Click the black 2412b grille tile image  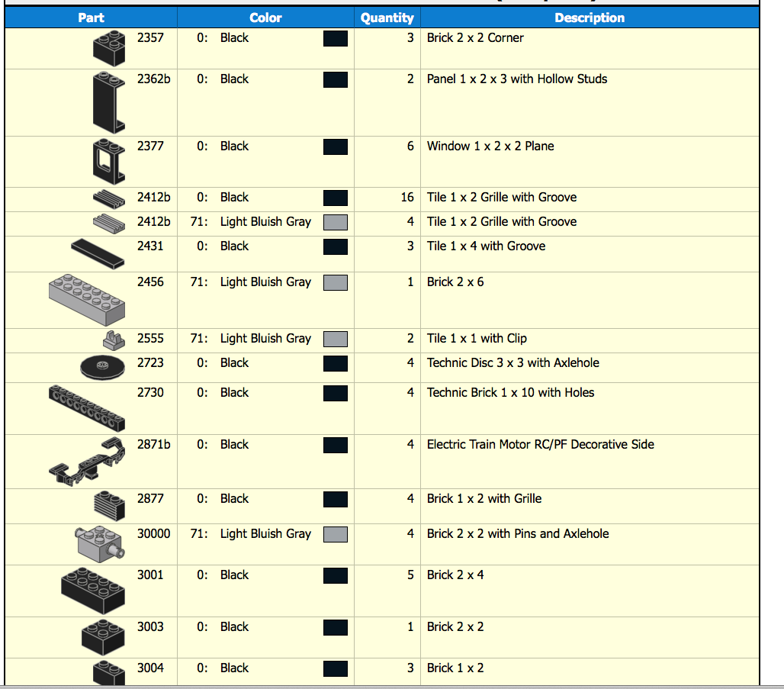pyautogui.click(x=109, y=198)
